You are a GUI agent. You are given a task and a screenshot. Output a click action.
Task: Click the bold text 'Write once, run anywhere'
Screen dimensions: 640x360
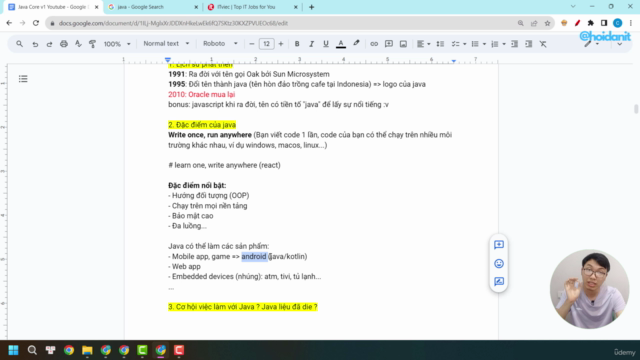[210, 135]
